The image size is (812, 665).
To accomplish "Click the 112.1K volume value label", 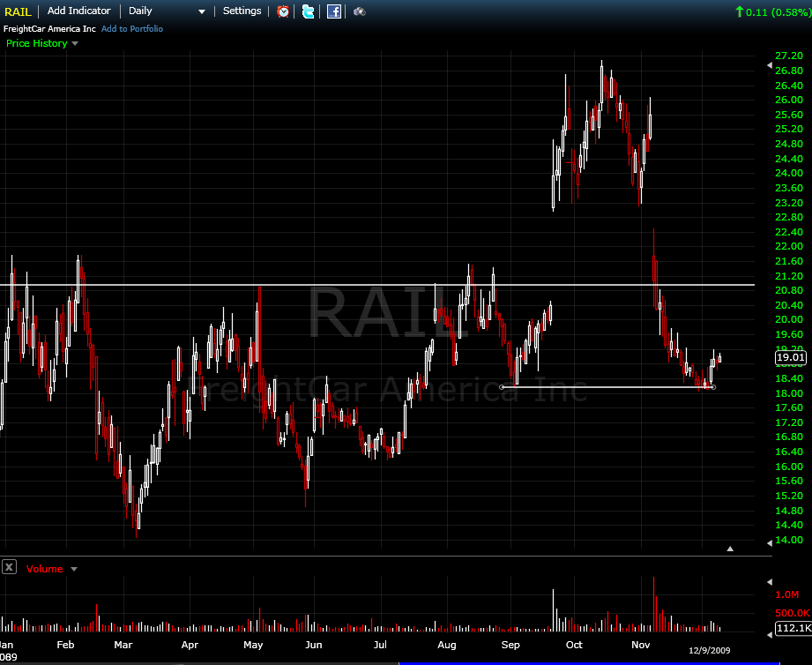I will [x=793, y=628].
